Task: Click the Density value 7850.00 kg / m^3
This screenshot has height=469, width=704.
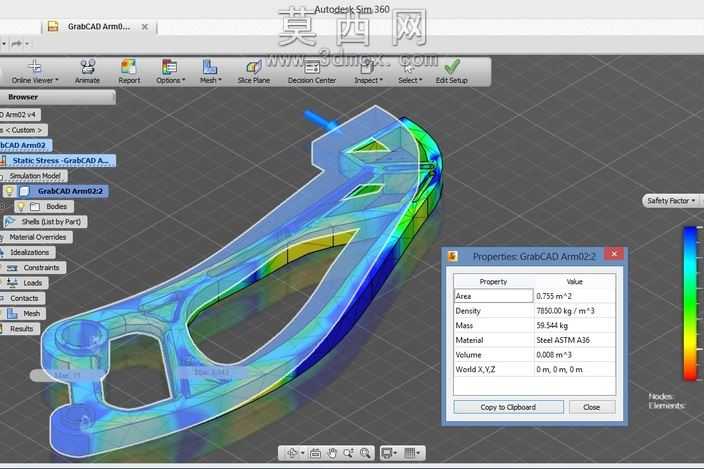Action: point(565,311)
